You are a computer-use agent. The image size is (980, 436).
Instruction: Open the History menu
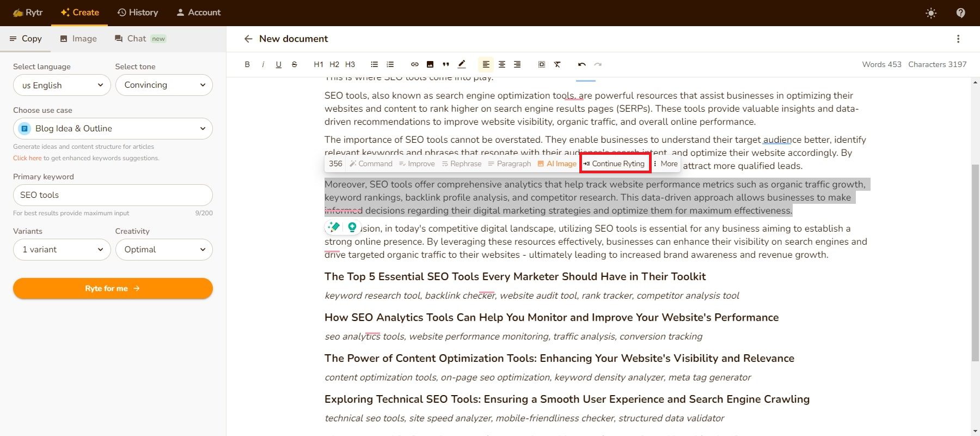(x=138, y=13)
